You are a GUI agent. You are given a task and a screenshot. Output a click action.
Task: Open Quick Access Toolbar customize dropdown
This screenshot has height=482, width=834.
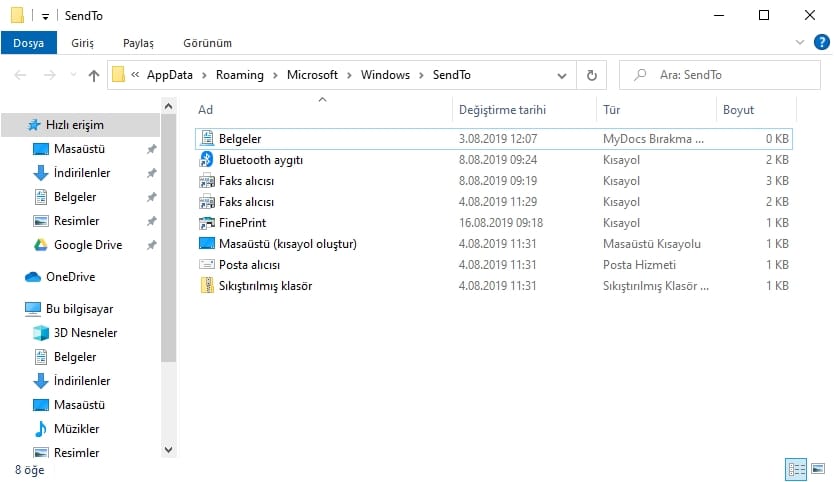[45, 16]
